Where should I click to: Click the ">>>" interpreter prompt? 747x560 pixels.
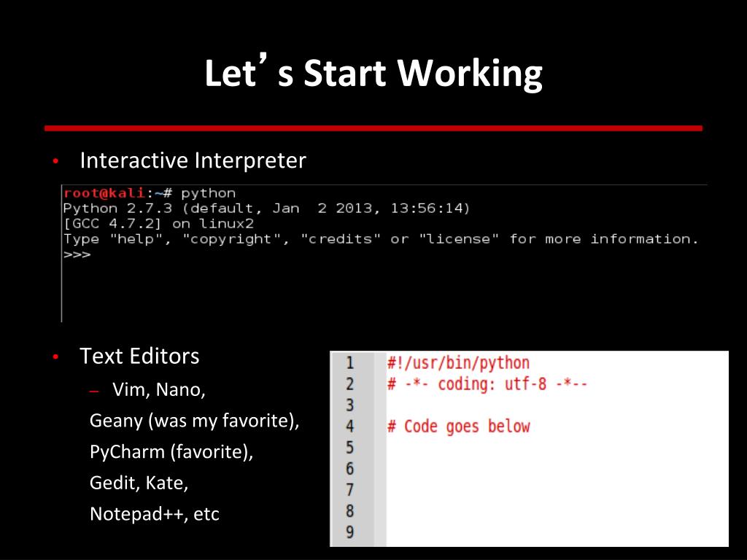pos(77,254)
